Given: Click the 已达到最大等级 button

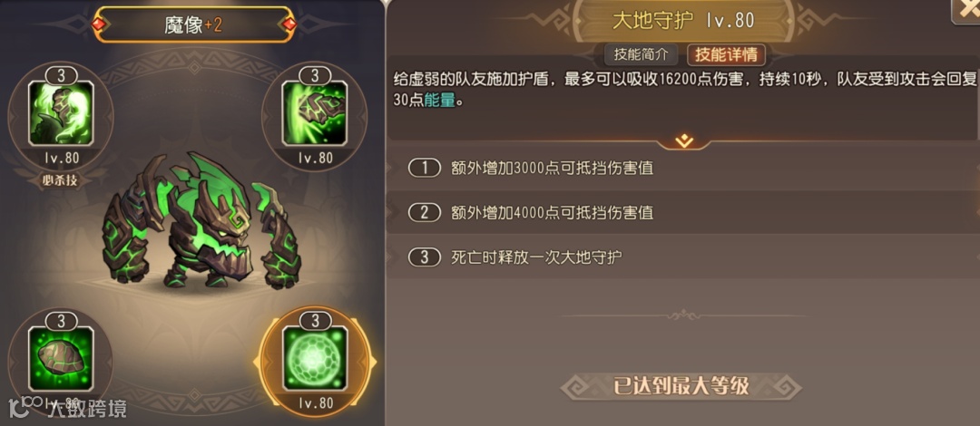Looking at the screenshot, I should pyautogui.click(x=681, y=386).
